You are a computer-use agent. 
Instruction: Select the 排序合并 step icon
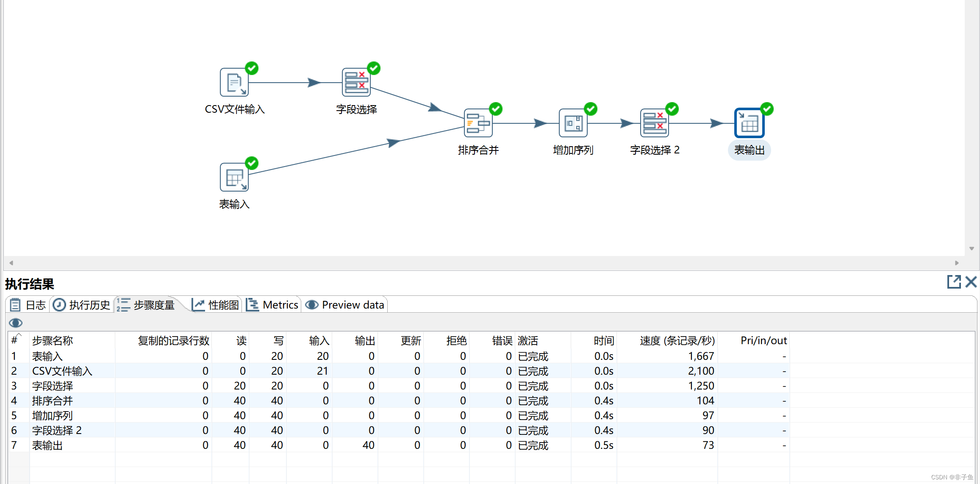point(478,123)
